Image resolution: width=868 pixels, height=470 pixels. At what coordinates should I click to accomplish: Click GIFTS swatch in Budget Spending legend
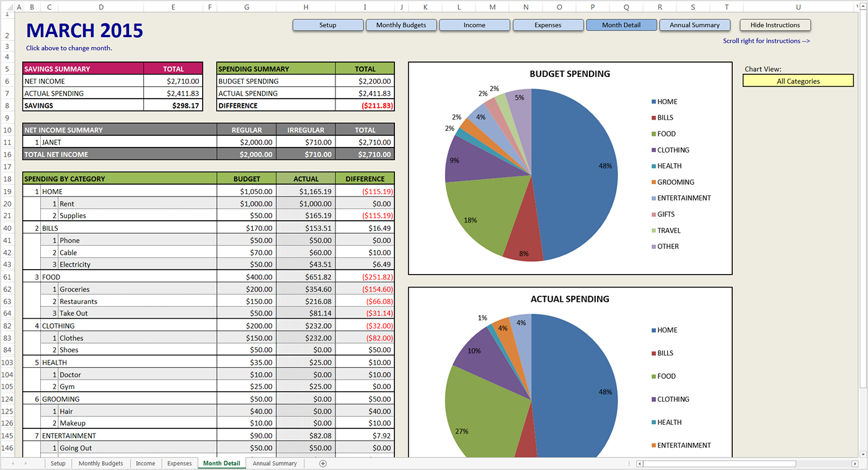click(653, 215)
